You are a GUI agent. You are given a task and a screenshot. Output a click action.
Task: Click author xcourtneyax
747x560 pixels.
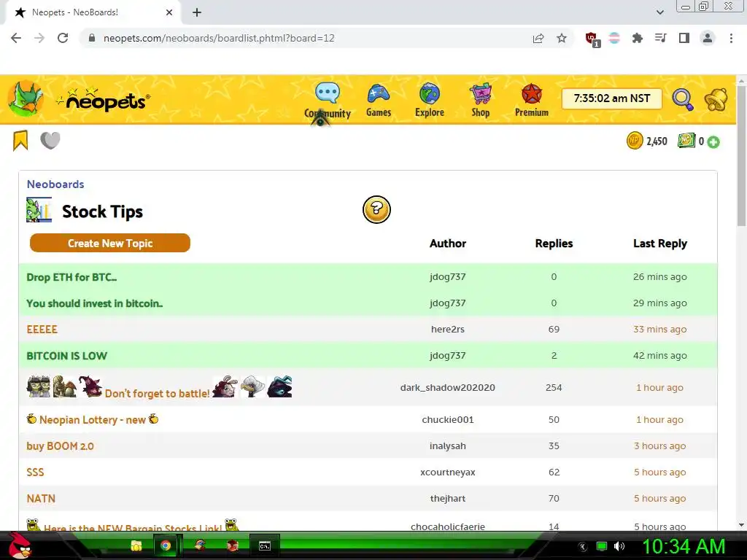[x=448, y=472]
